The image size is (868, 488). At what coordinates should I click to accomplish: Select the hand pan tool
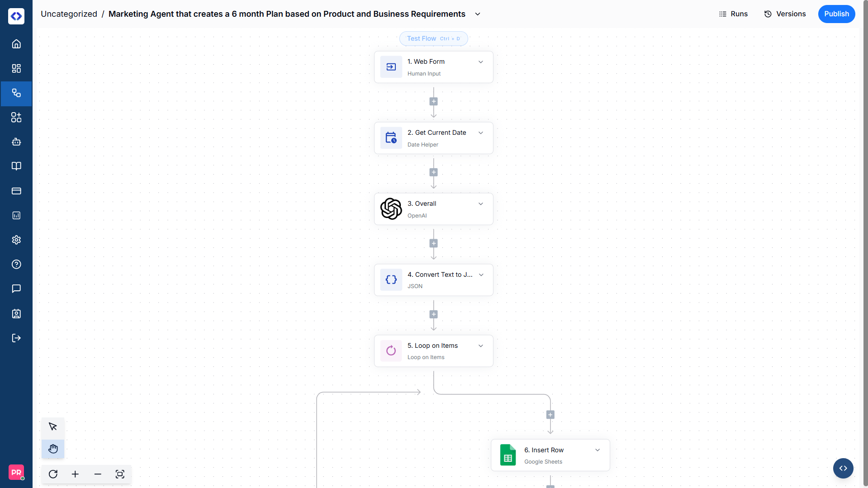click(53, 449)
